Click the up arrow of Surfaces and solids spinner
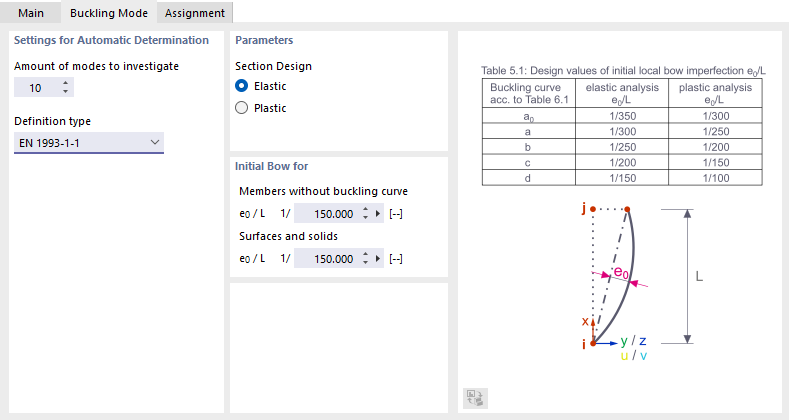 [x=365, y=254]
